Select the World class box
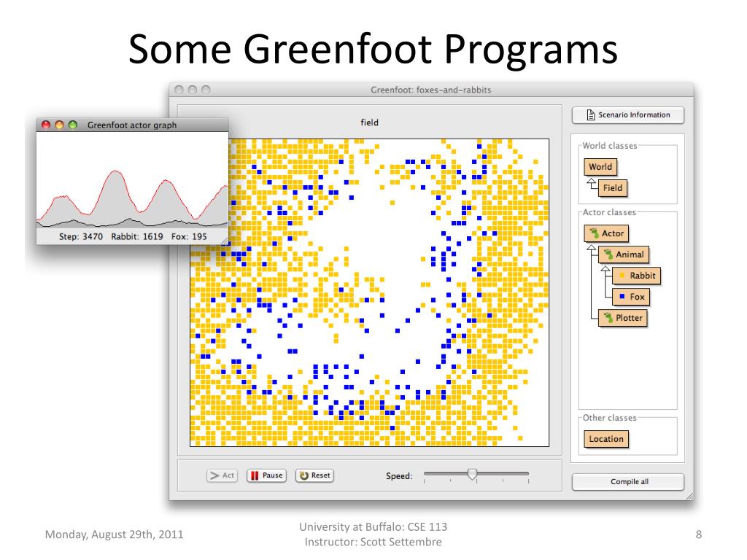Screen dimensions: 747x560 tap(600, 167)
